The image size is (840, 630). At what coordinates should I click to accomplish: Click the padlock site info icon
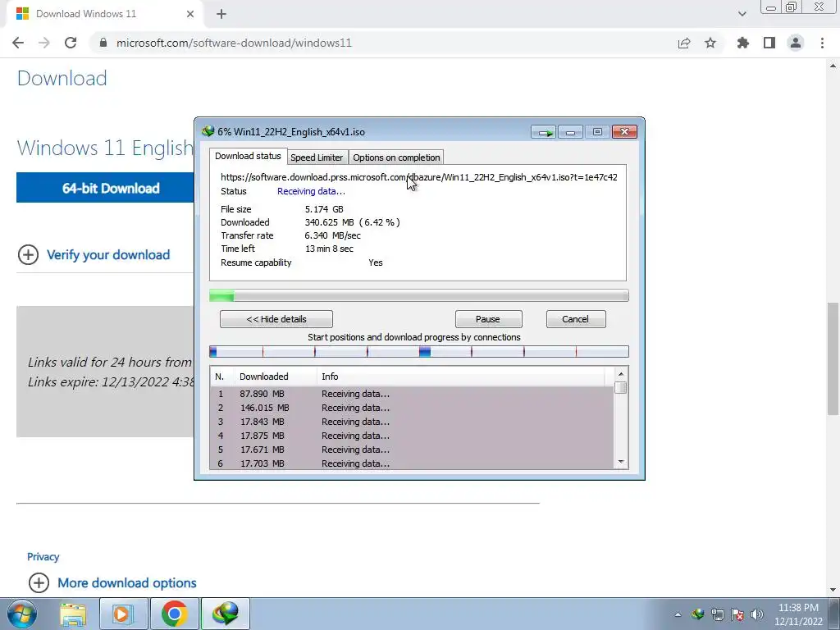[103, 43]
